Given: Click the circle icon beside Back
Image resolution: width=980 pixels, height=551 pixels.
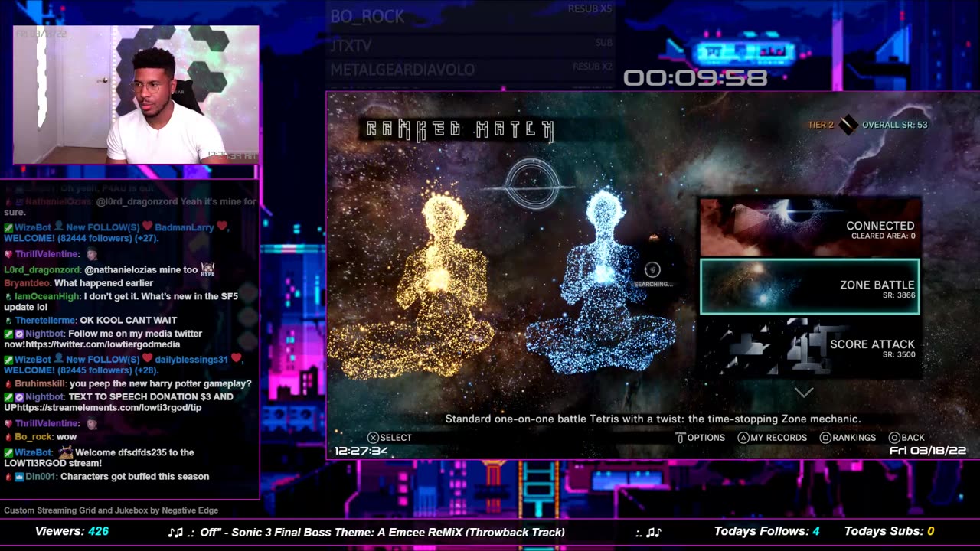Looking at the screenshot, I should click(893, 438).
